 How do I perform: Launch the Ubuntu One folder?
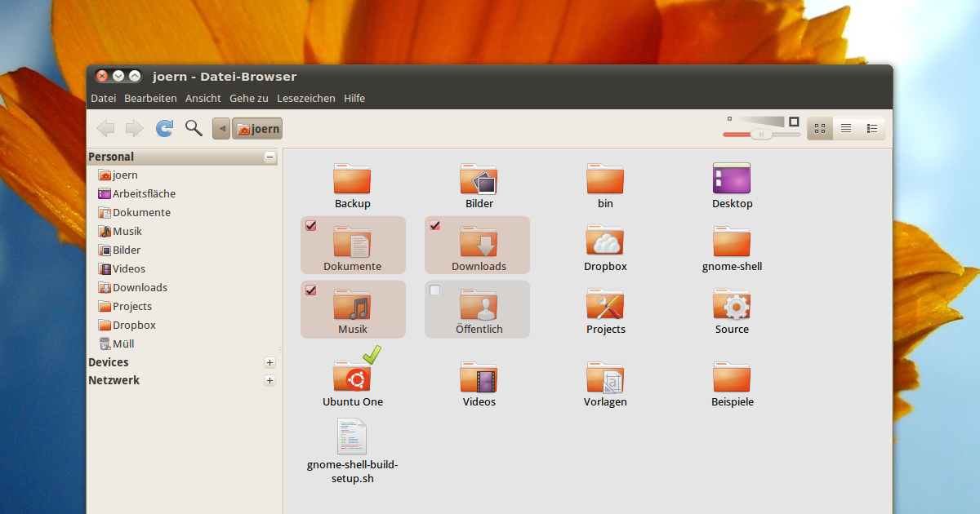pos(353,374)
